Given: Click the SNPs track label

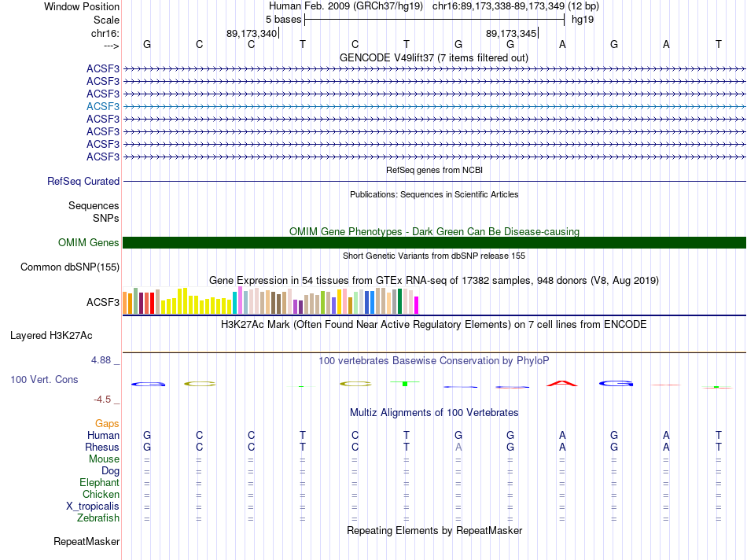Looking at the screenshot, I should click(106, 218).
